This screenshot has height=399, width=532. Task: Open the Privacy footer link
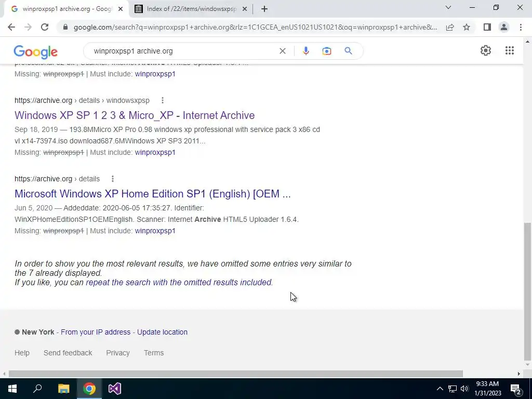tap(118, 353)
